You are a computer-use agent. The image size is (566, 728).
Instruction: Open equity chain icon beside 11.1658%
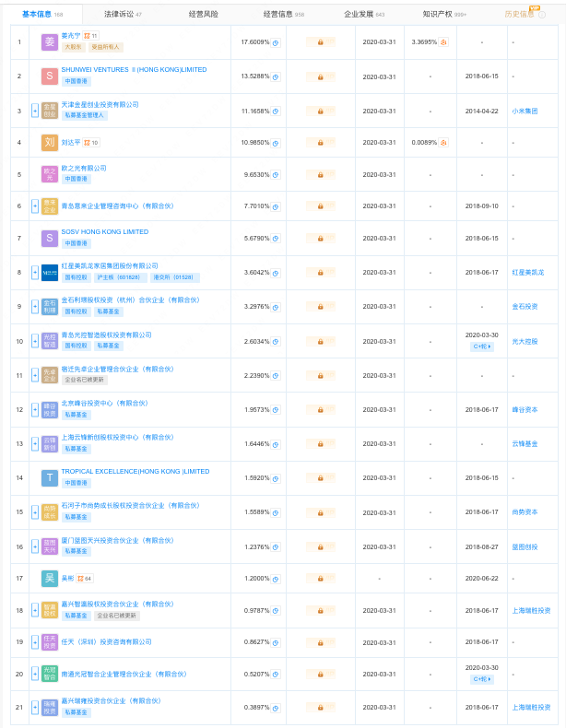tap(276, 112)
